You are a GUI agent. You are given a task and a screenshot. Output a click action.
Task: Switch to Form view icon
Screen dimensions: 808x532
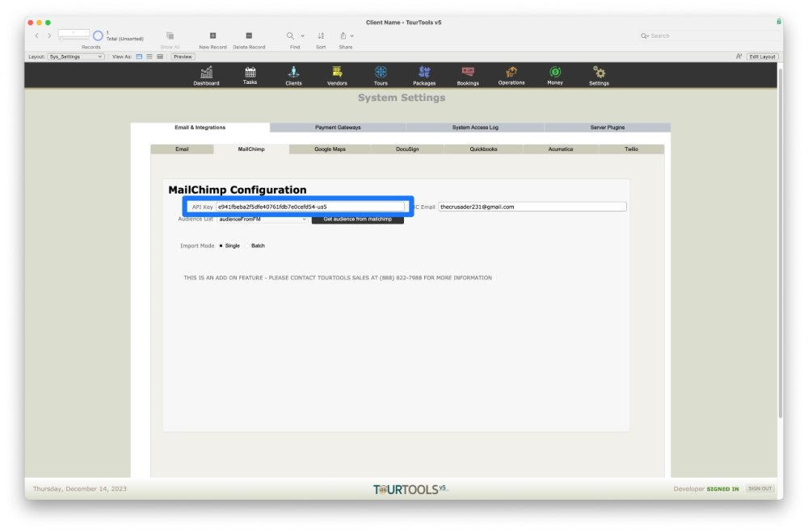click(x=139, y=57)
